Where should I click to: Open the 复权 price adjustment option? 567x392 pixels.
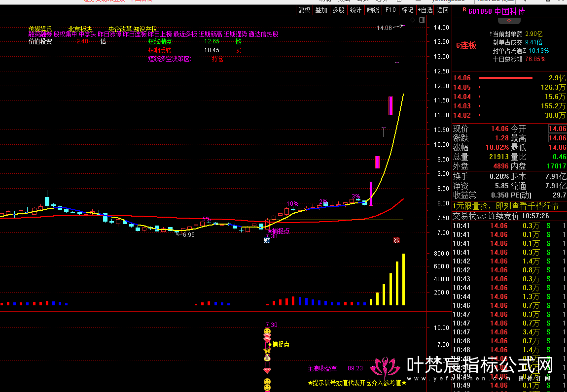(x=305, y=10)
